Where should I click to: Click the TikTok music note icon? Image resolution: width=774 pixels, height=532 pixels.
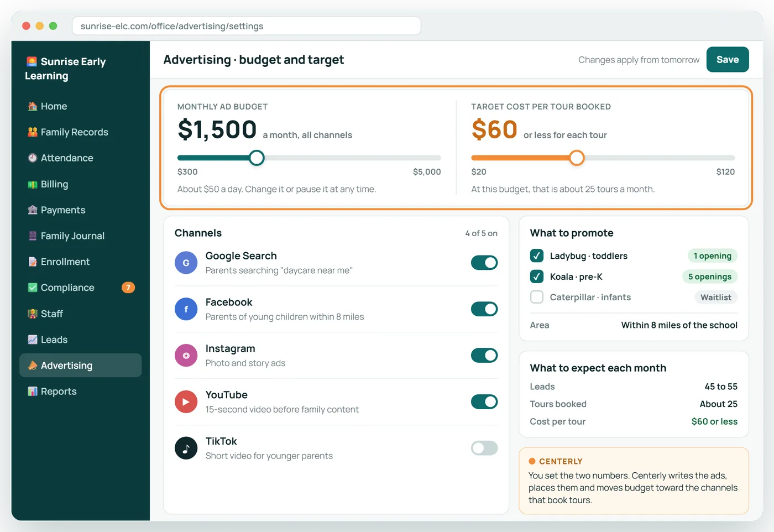point(186,448)
